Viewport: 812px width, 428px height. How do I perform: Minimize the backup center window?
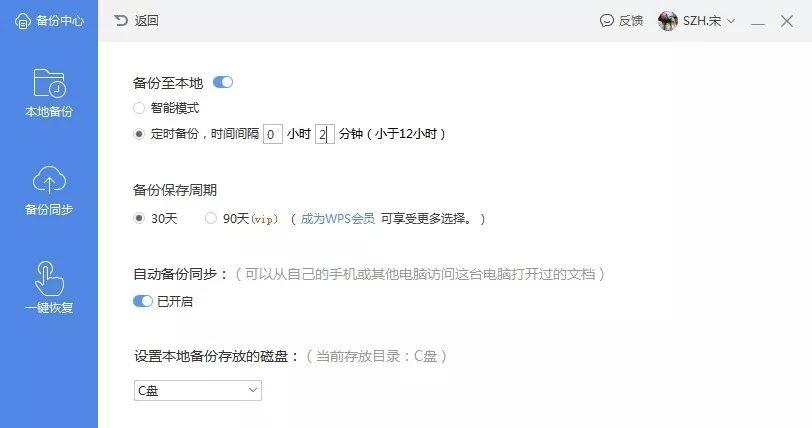758,21
